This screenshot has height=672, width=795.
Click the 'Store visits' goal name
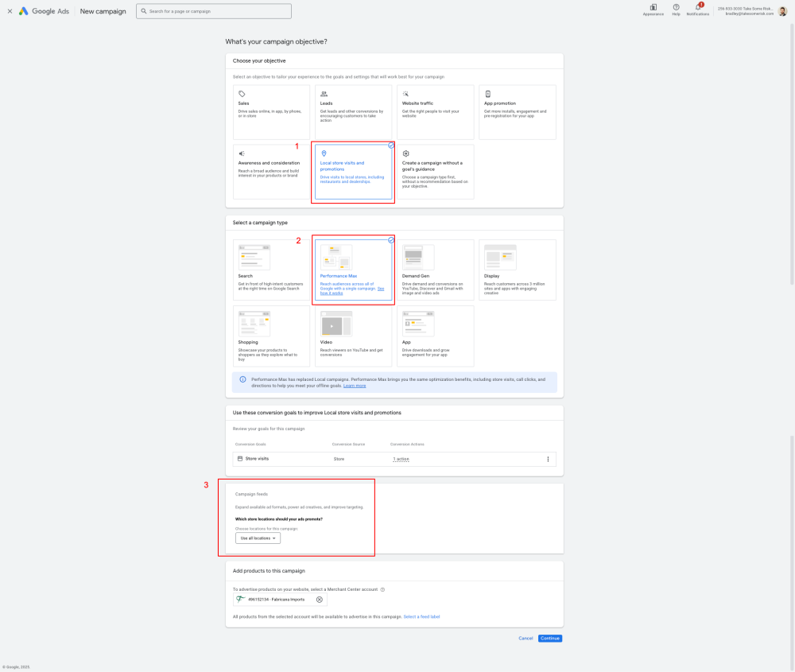click(257, 459)
